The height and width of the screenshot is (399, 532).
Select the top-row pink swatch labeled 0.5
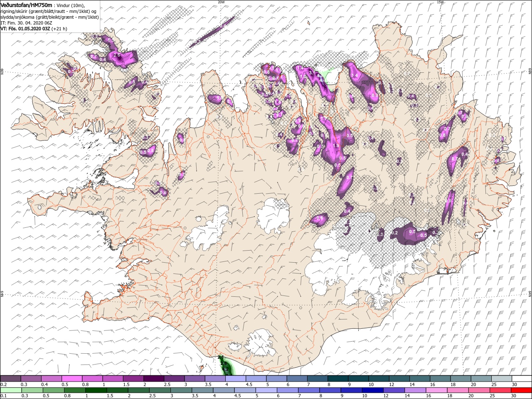click(x=72, y=379)
